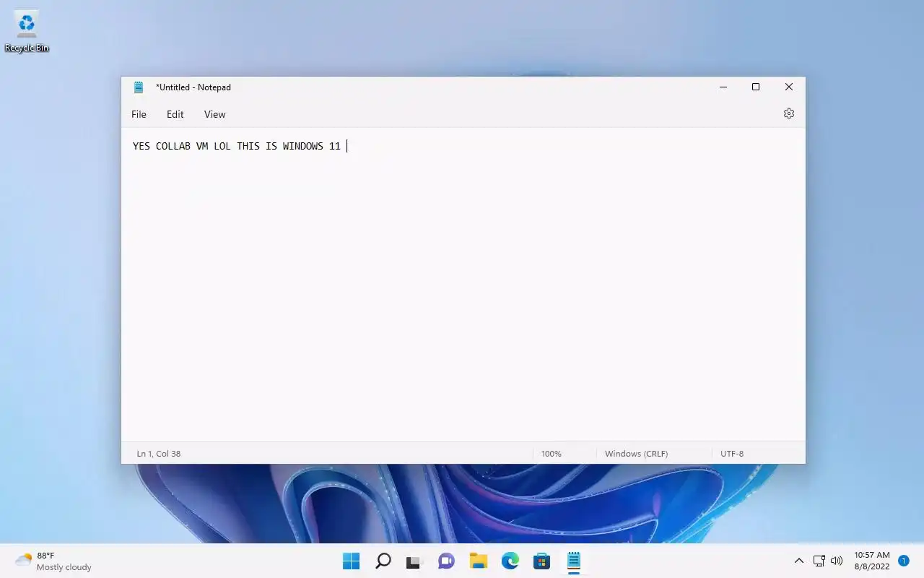Open the View menu
Viewport: 924px width, 578px height.
click(x=214, y=114)
